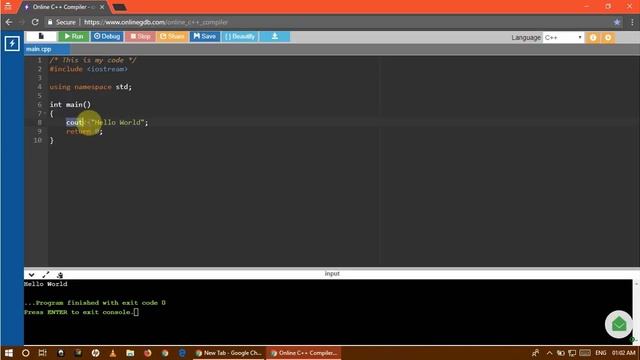Open Edge browser from taskbar

(x=182, y=353)
